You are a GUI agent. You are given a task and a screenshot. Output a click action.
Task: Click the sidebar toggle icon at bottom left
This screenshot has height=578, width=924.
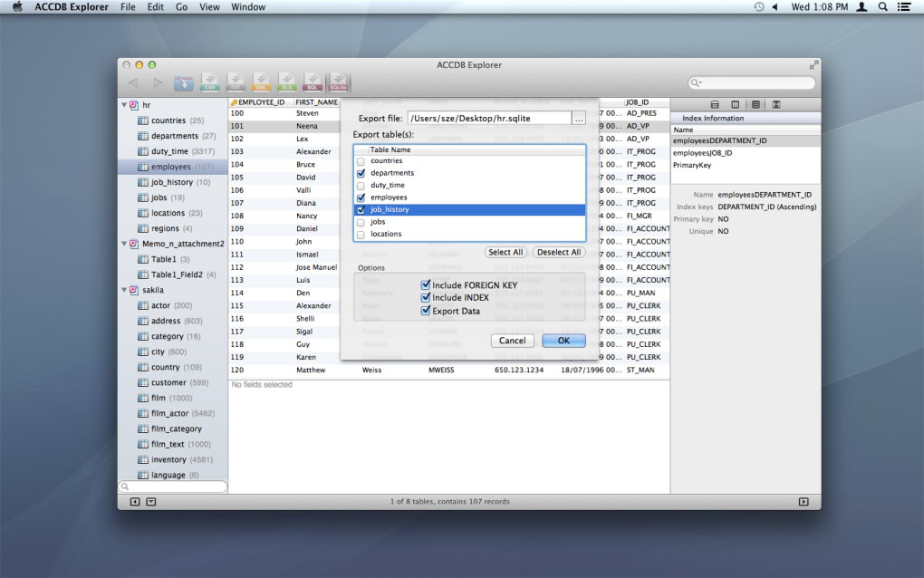135,501
